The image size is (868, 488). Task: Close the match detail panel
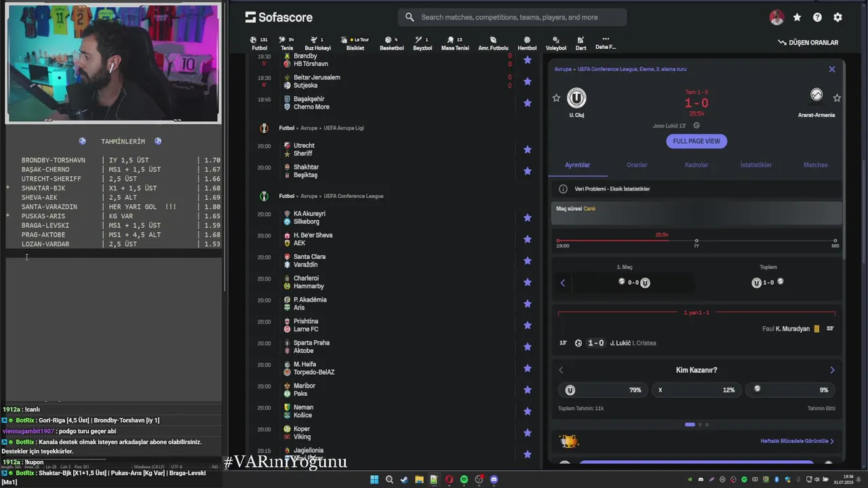[832, 69]
